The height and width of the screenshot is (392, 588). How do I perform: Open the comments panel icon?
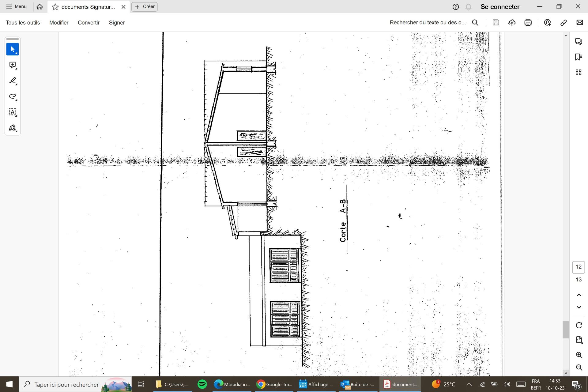click(578, 42)
